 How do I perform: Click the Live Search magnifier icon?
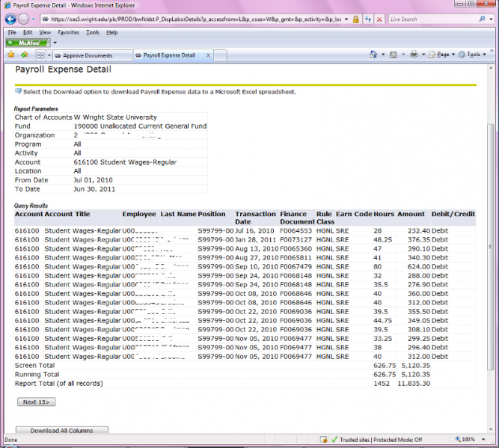pos(482,19)
